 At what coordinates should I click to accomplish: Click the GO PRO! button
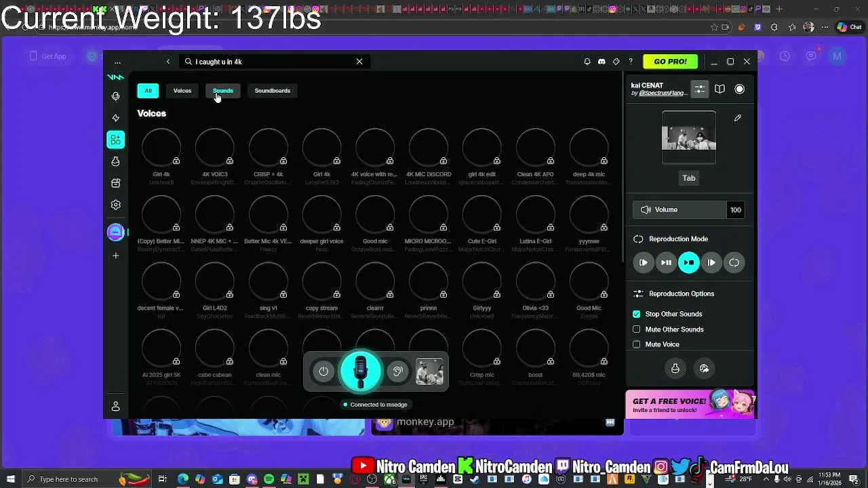[x=671, y=62]
